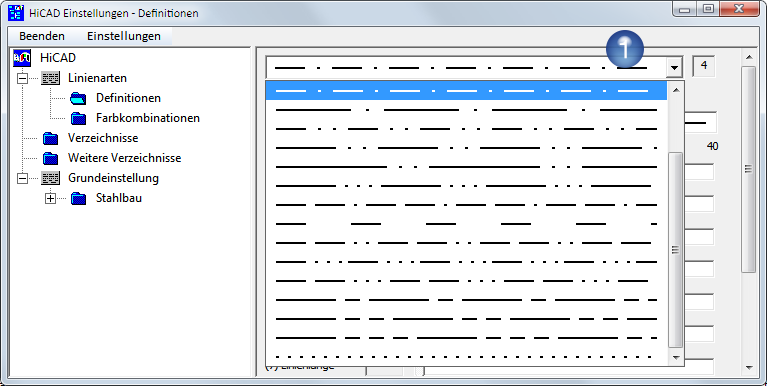Click the right panel scrollbar thumb
This screenshot has height=386, width=767.
[x=749, y=169]
